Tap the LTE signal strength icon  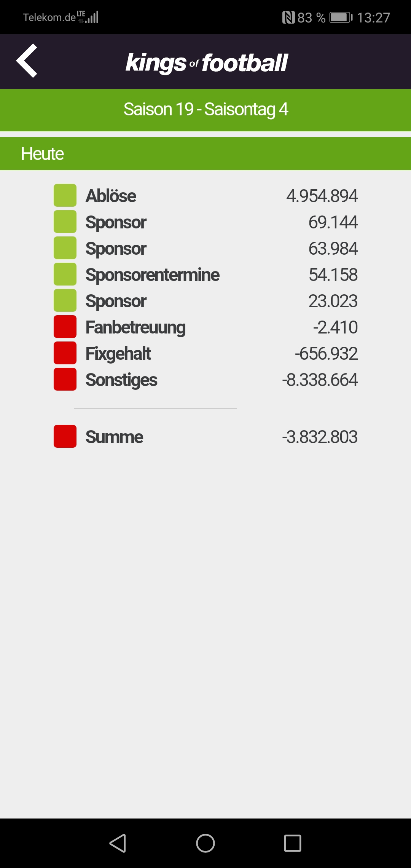click(x=88, y=17)
